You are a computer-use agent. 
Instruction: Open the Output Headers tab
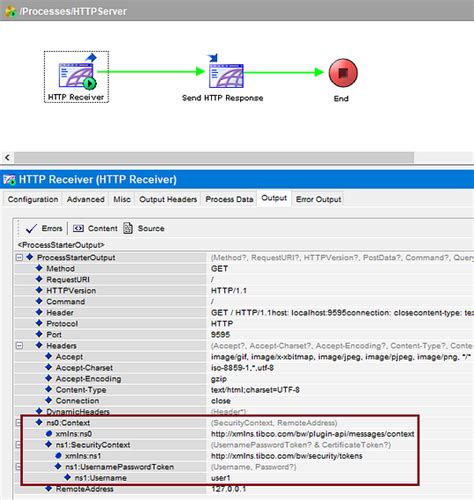click(x=168, y=199)
